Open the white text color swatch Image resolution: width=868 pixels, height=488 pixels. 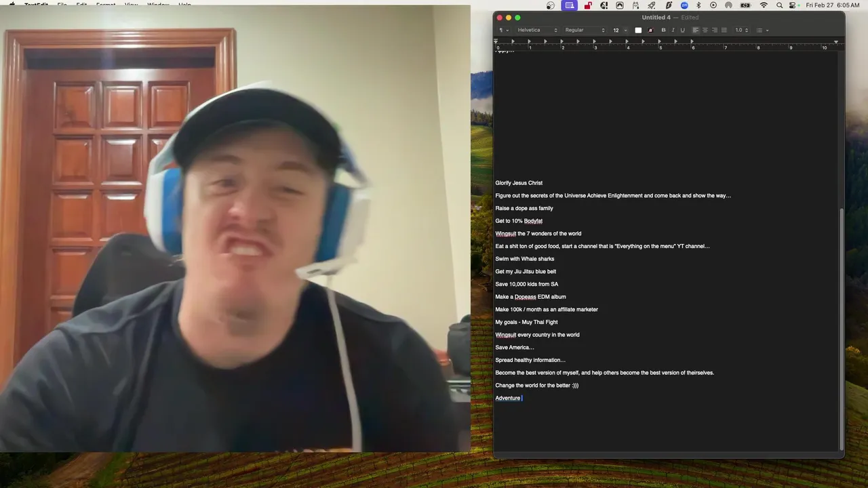click(638, 30)
